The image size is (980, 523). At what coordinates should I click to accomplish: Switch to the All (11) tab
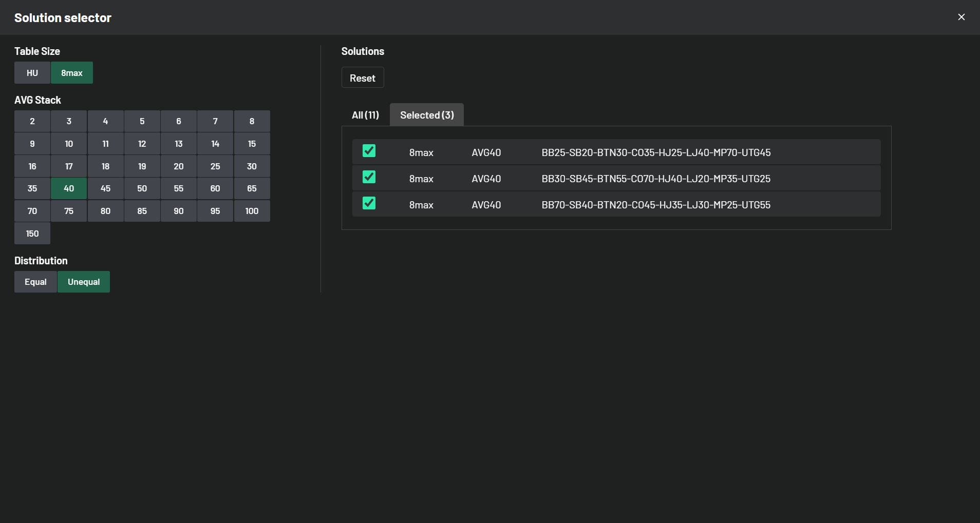pyautogui.click(x=365, y=115)
